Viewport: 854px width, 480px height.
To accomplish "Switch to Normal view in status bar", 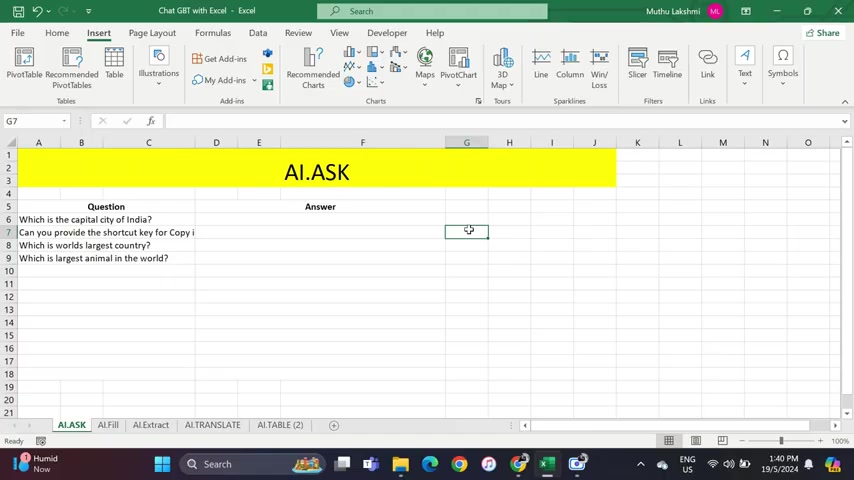I will click(x=669, y=441).
